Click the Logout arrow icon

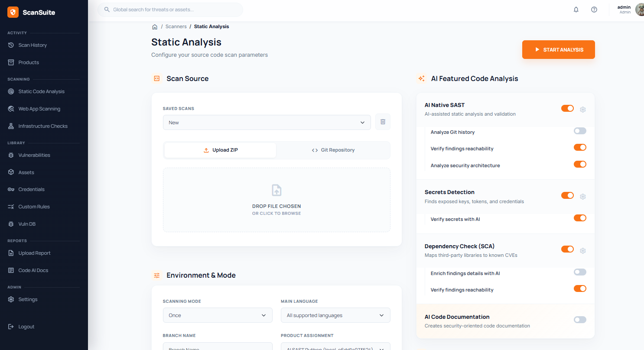pyautogui.click(x=11, y=327)
